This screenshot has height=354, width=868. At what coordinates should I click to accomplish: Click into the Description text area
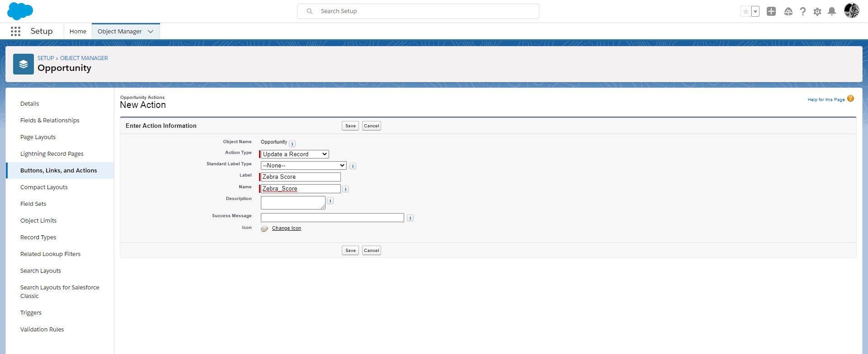point(293,203)
